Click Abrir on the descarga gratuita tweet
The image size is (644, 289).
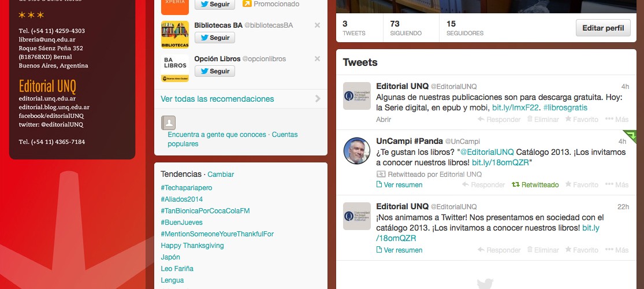(384, 120)
